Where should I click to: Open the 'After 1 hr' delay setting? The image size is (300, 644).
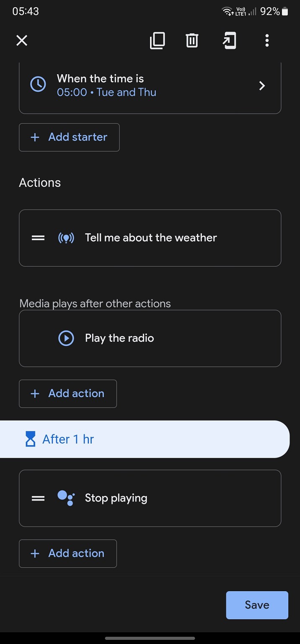tap(145, 439)
